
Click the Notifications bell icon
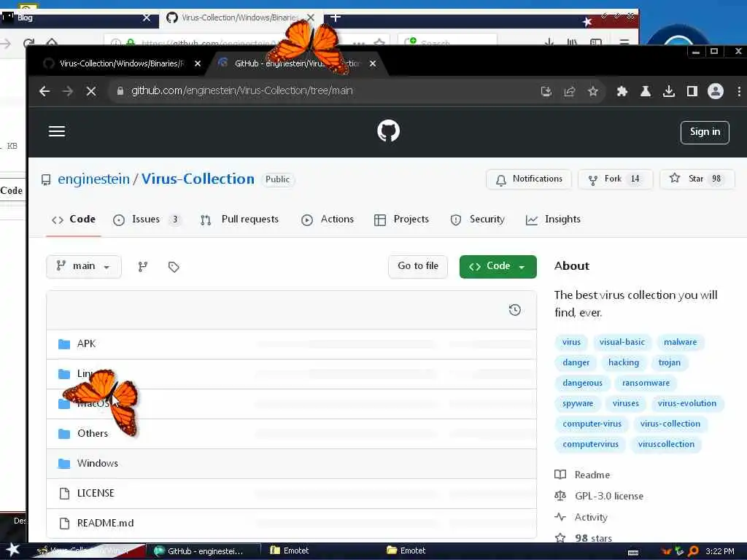[500, 179]
